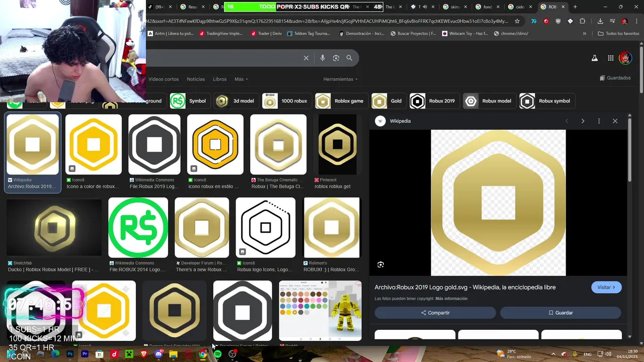Open the Icons8 yellow robux icon thumbnail
Viewport: 644px width, 362px height.
(94, 144)
